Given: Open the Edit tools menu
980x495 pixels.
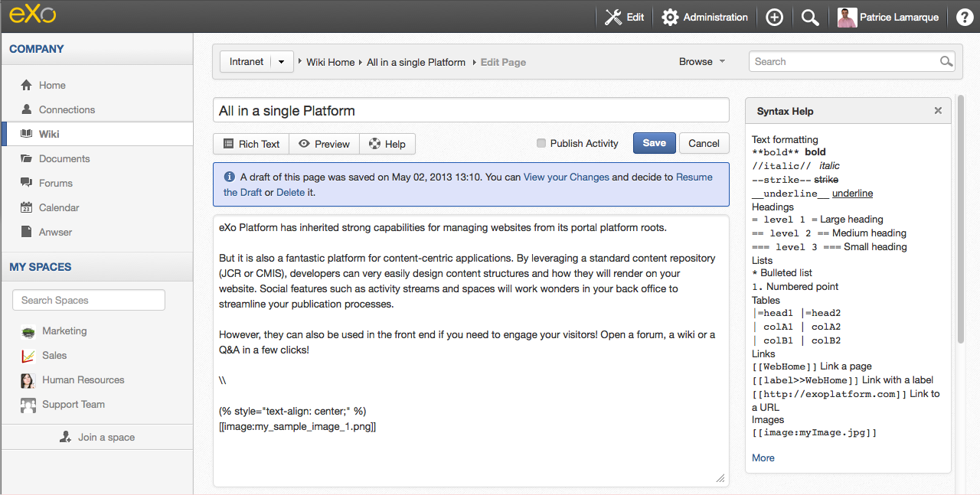Looking at the screenshot, I should pyautogui.click(x=624, y=17).
